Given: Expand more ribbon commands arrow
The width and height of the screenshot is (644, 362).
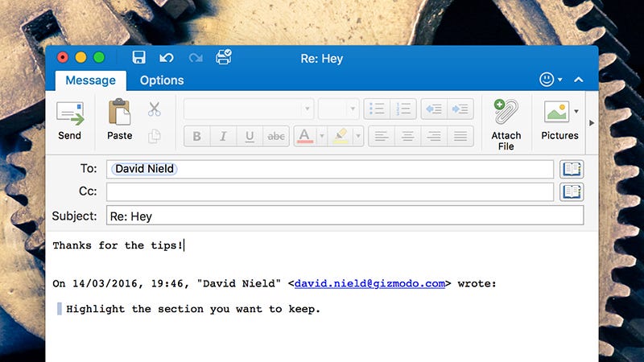Looking at the screenshot, I should (x=592, y=123).
